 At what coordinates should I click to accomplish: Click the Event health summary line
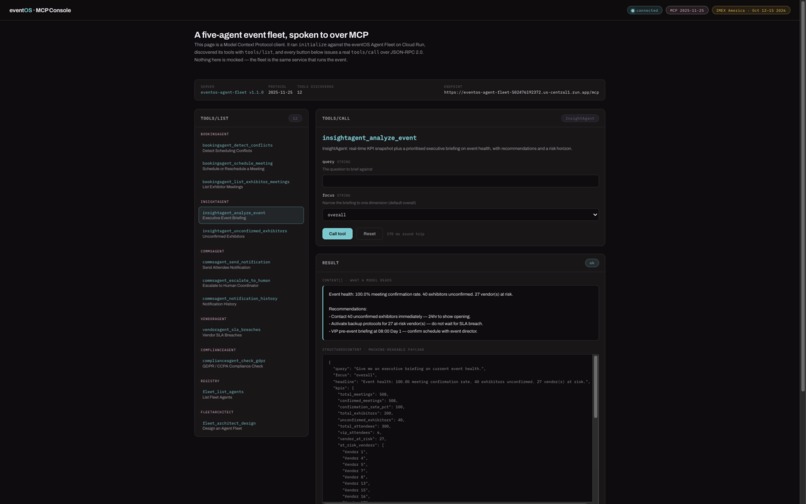coord(420,294)
